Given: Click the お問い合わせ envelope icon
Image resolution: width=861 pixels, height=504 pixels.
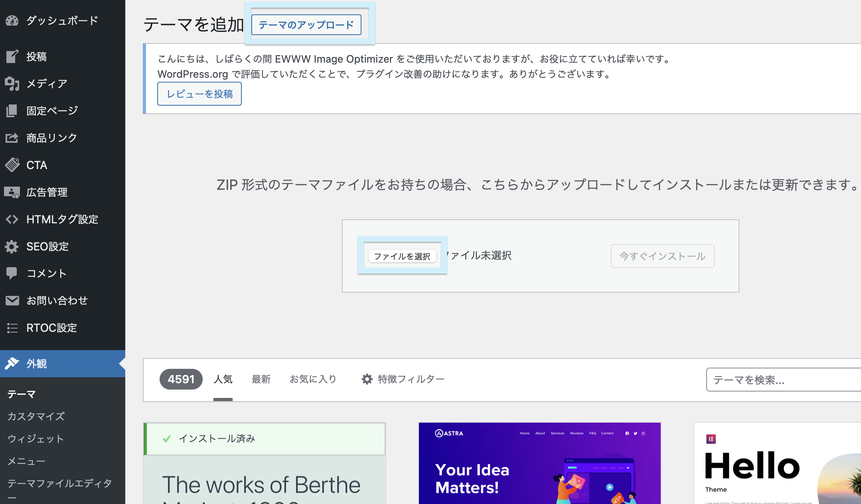Looking at the screenshot, I should point(12,300).
